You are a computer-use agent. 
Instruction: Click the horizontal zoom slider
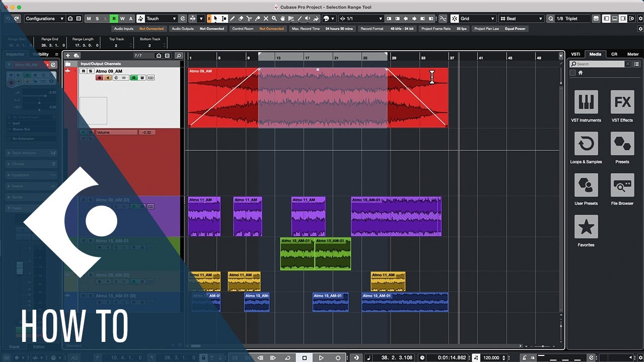tap(542, 346)
